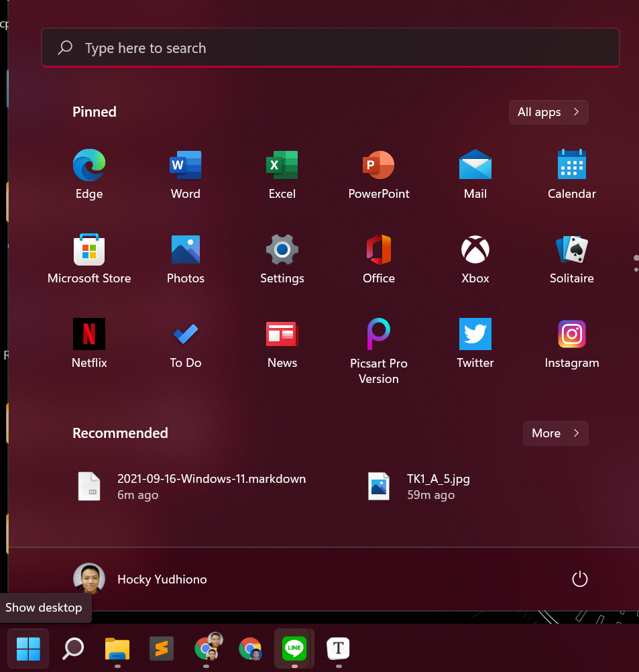
Task: Expand More recommended items
Action: tap(555, 433)
